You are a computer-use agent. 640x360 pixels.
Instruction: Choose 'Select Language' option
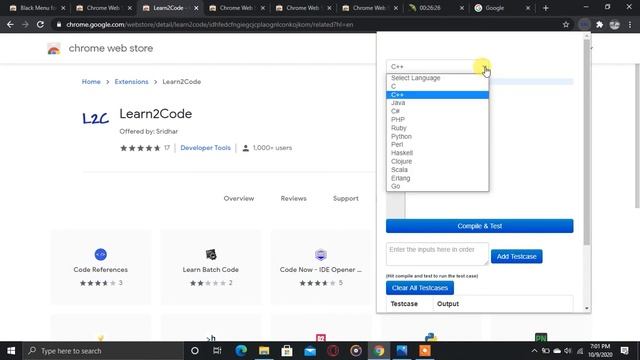pos(437,78)
